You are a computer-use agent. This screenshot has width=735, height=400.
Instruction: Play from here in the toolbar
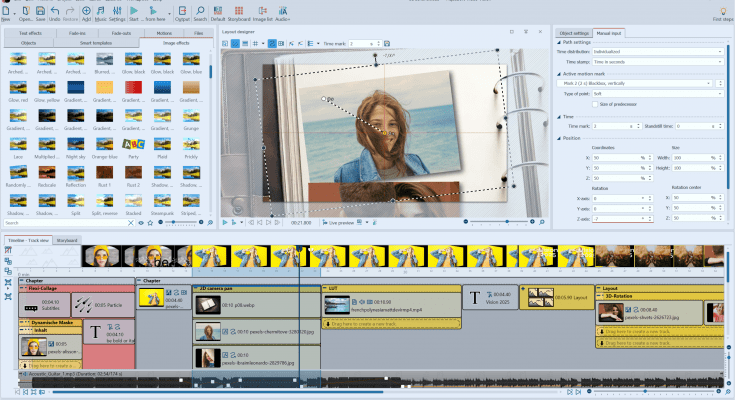155,13
